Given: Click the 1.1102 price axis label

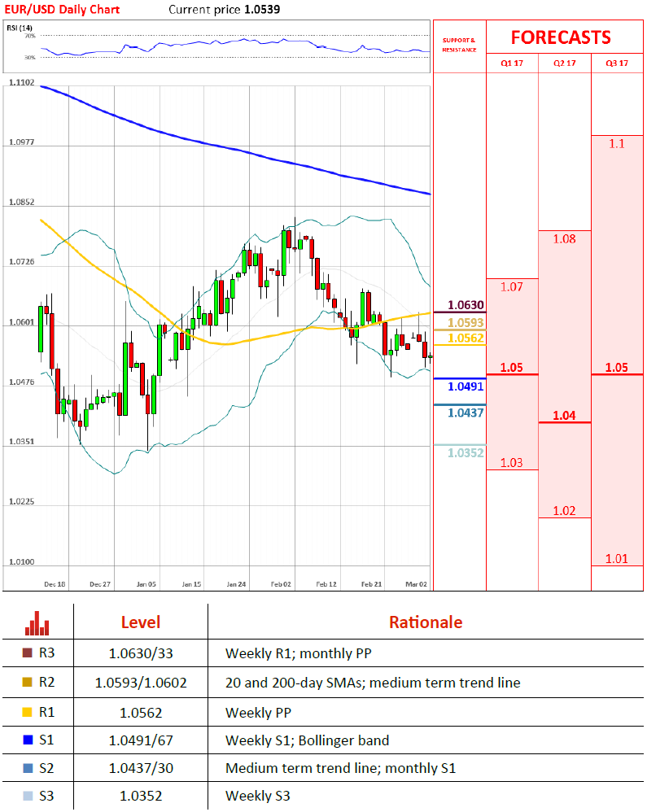Looking at the screenshot, I should tap(22, 82).
